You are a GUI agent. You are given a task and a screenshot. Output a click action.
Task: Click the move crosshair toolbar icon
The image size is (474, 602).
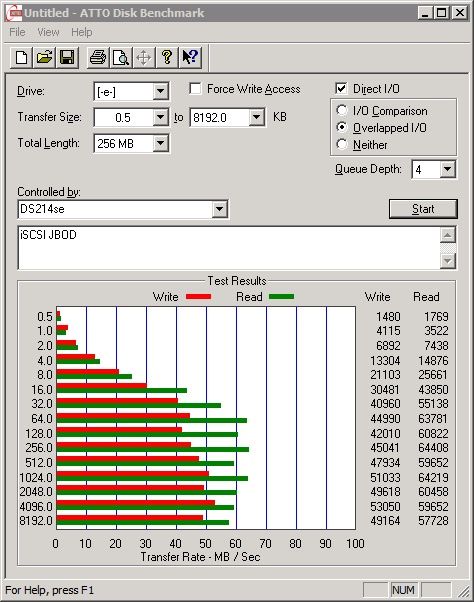(x=144, y=58)
